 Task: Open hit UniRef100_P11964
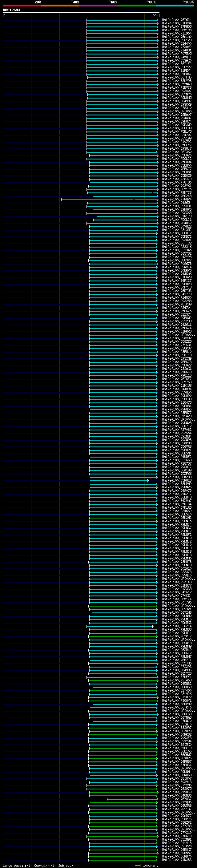click(x=176, y=33)
